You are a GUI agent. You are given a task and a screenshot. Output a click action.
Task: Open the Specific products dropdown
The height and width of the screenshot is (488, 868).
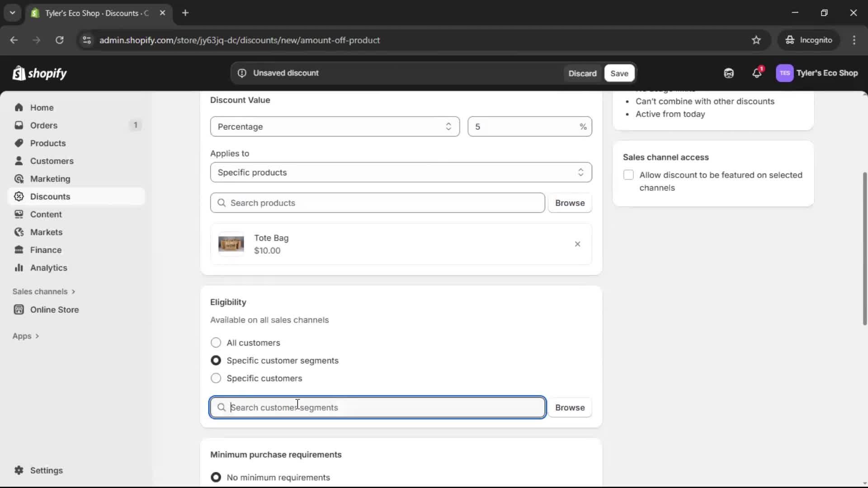pyautogui.click(x=401, y=172)
